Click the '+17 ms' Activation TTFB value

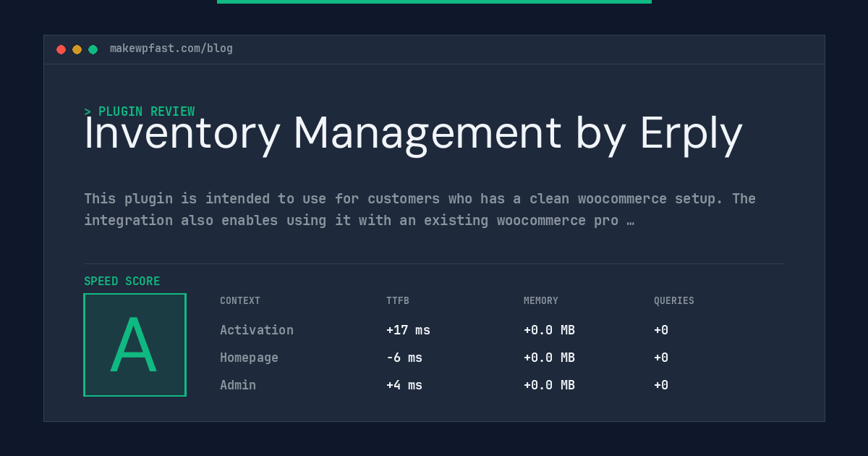(x=408, y=330)
